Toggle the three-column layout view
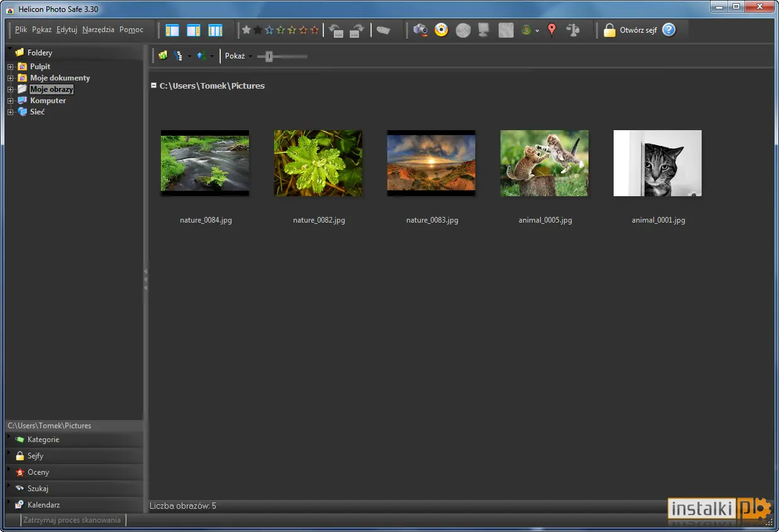 215,30
